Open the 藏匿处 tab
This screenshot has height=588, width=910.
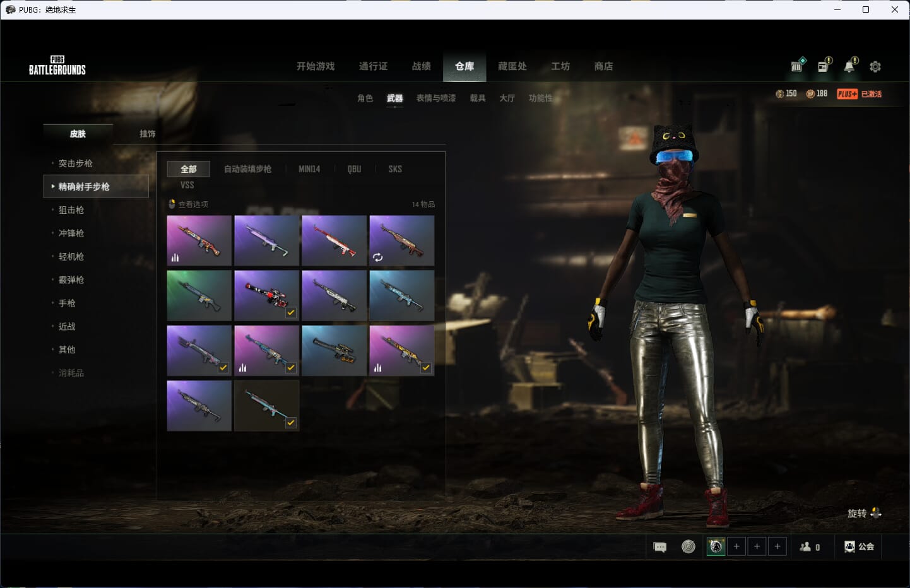tap(512, 66)
